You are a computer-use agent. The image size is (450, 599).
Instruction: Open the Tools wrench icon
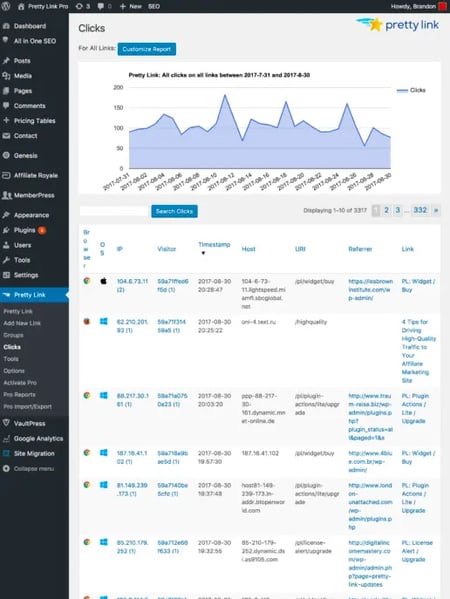point(6,260)
